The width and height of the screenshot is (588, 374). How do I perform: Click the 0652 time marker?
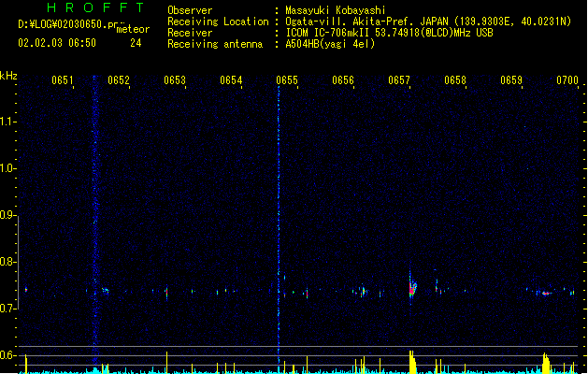[x=119, y=80]
